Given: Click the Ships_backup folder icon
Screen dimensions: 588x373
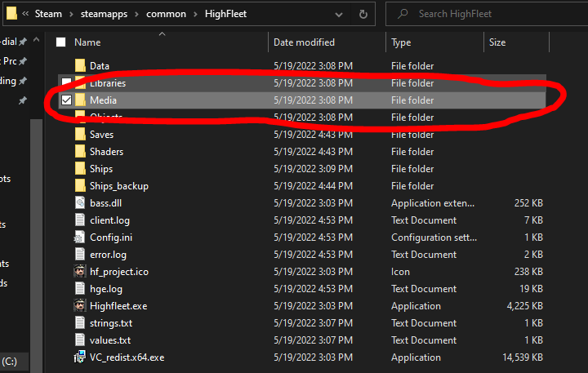Looking at the screenshot, I should point(80,186).
